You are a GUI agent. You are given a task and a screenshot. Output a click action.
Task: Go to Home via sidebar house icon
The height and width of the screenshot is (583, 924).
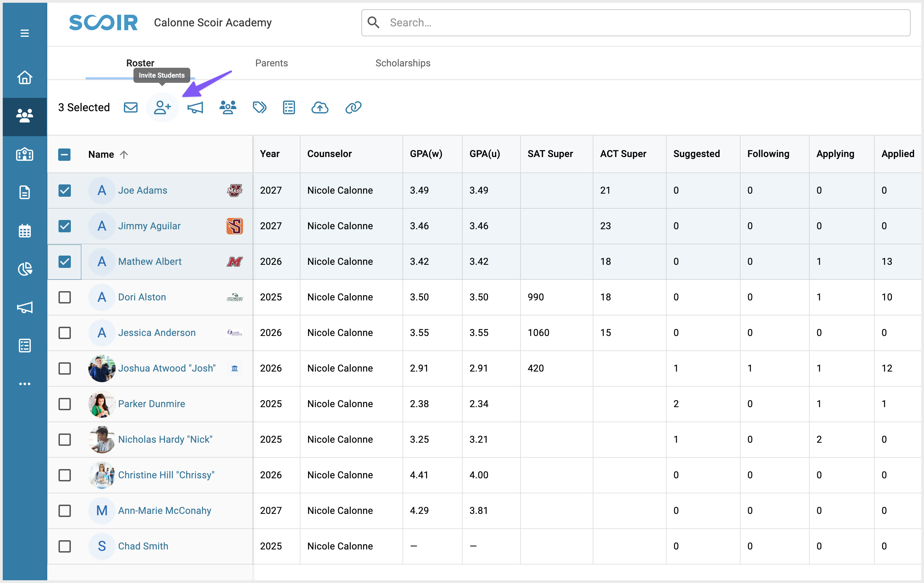pos(25,77)
